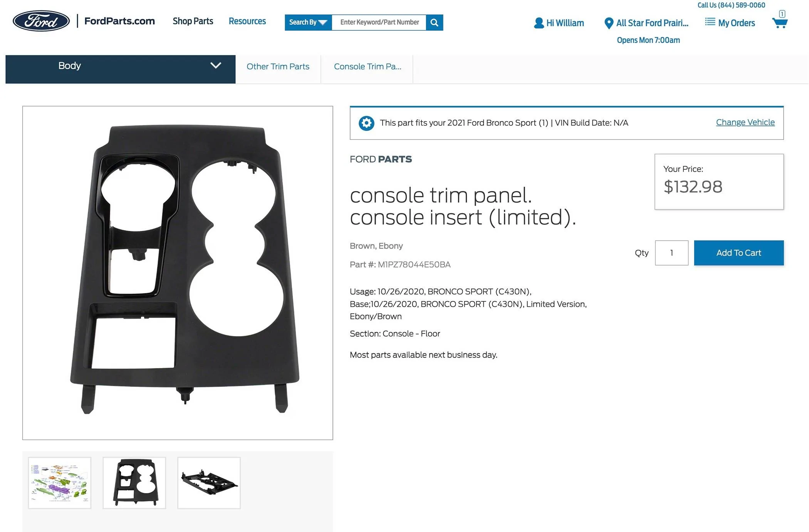Select the angled side view thumbnail

209,483
